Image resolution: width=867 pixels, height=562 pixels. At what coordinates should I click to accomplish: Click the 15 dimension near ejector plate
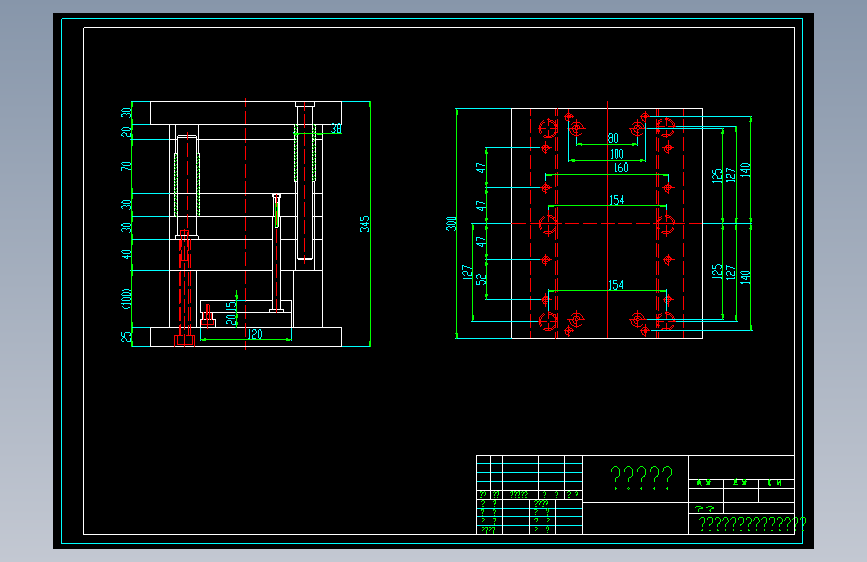(x=231, y=305)
